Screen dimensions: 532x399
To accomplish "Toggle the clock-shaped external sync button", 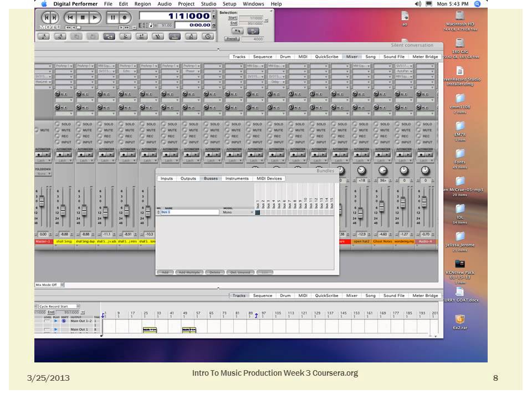I will pyautogui.click(x=208, y=37).
